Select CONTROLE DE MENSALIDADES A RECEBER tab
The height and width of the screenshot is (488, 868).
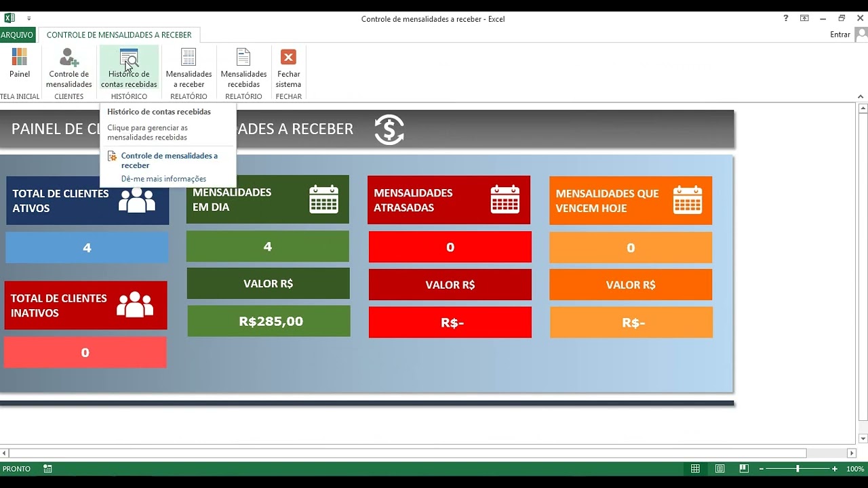(x=119, y=35)
